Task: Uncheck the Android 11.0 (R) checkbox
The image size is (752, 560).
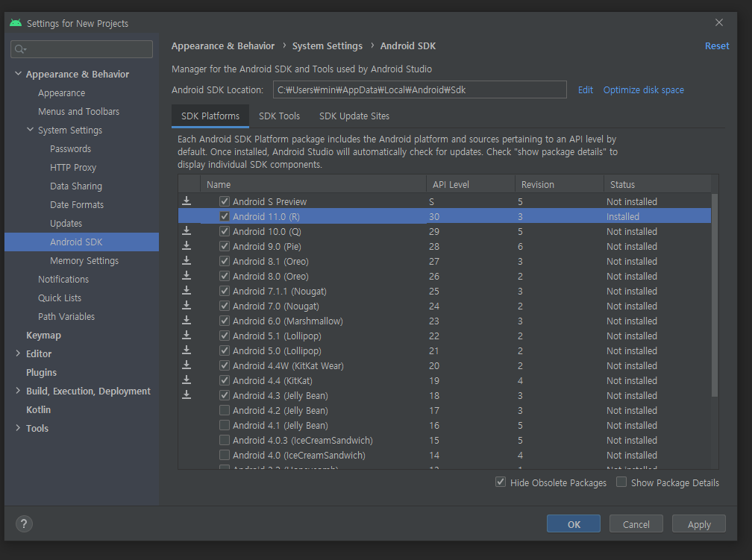Action: (224, 216)
